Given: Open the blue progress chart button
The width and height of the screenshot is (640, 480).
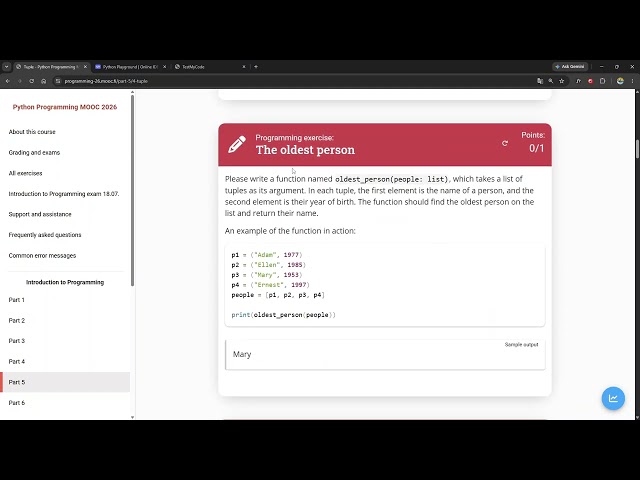Looking at the screenshot, I should pos(613,398).
